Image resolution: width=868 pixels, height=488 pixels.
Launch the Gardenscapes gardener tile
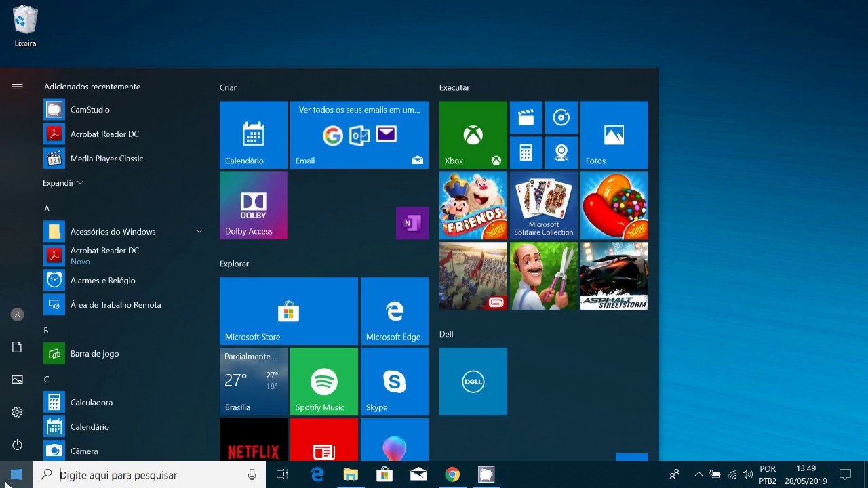coord(543,276)
